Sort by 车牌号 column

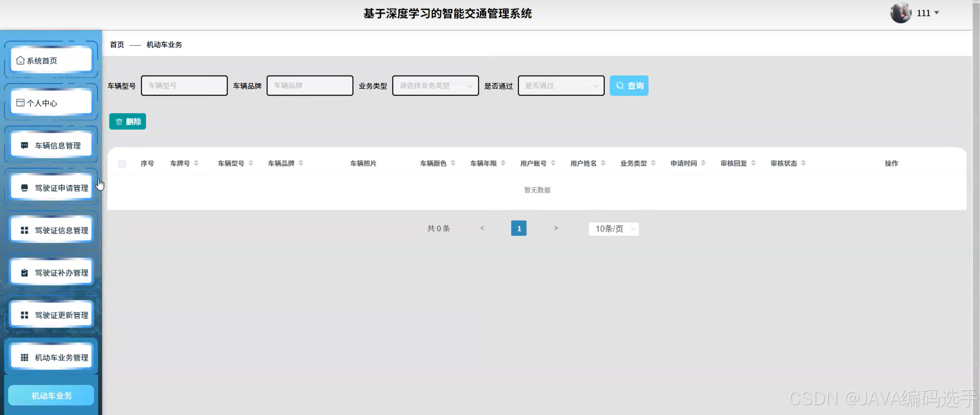coord(196,163)
